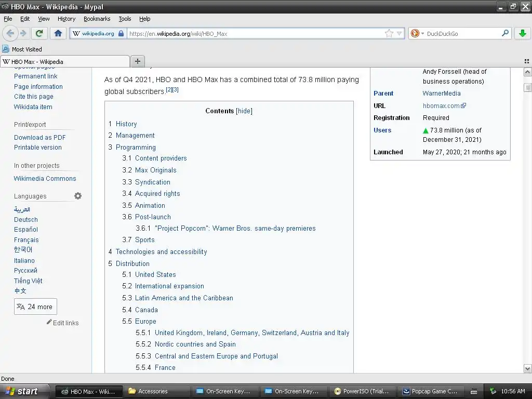
Task: Click the on-screen keyboard tray icon
Action: click(x=474, y=392)
